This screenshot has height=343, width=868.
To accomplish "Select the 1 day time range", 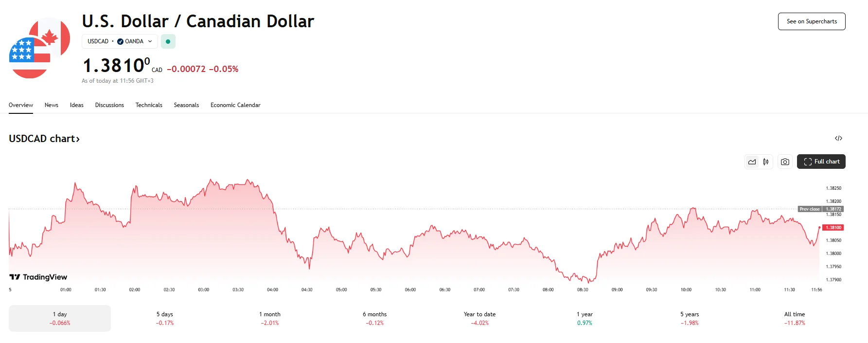I will 60,318.
